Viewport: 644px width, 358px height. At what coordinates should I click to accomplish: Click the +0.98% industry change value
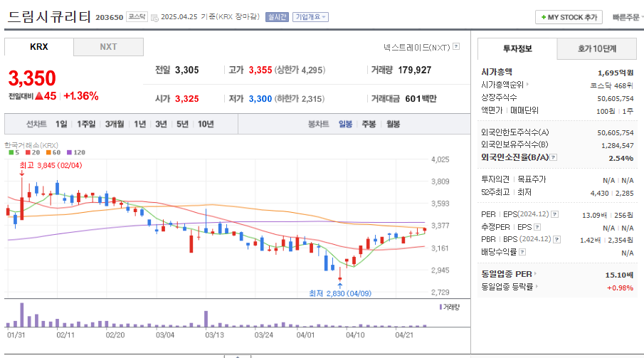[x=621, y=288]
